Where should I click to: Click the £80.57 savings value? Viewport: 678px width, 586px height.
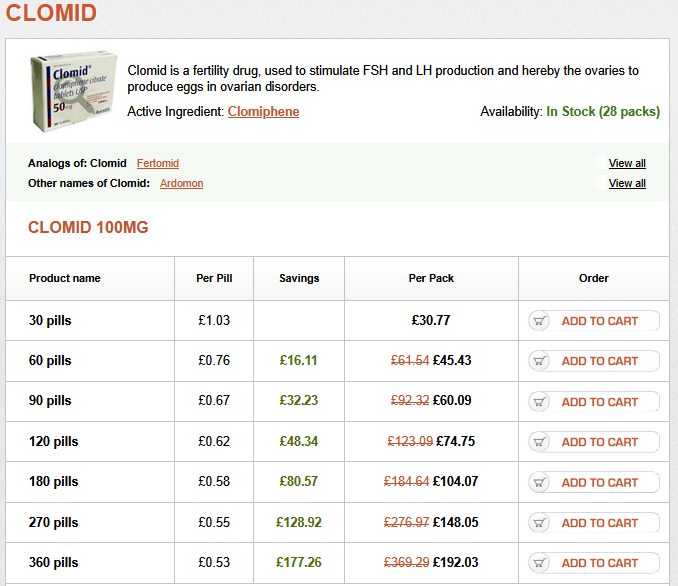(x=298, y=481)
